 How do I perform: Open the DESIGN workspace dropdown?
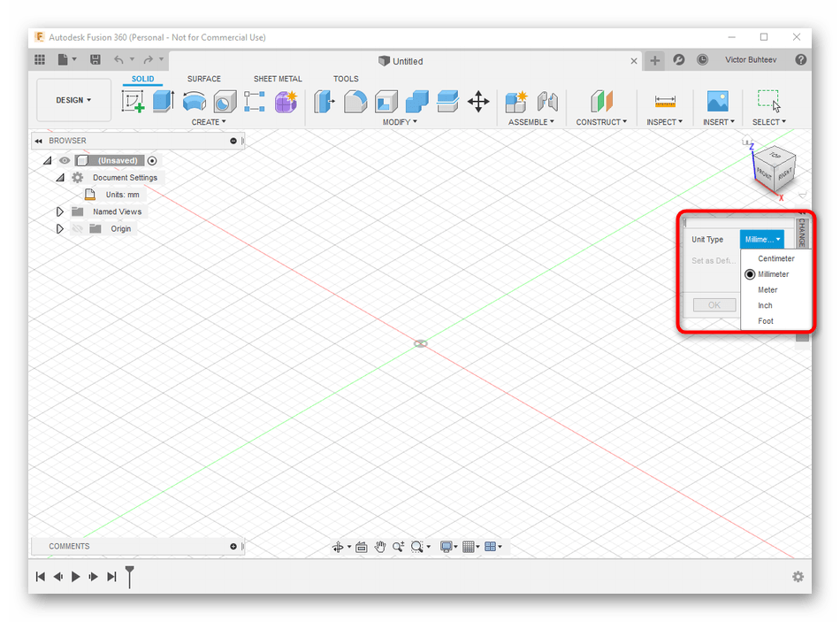[73, 100]
